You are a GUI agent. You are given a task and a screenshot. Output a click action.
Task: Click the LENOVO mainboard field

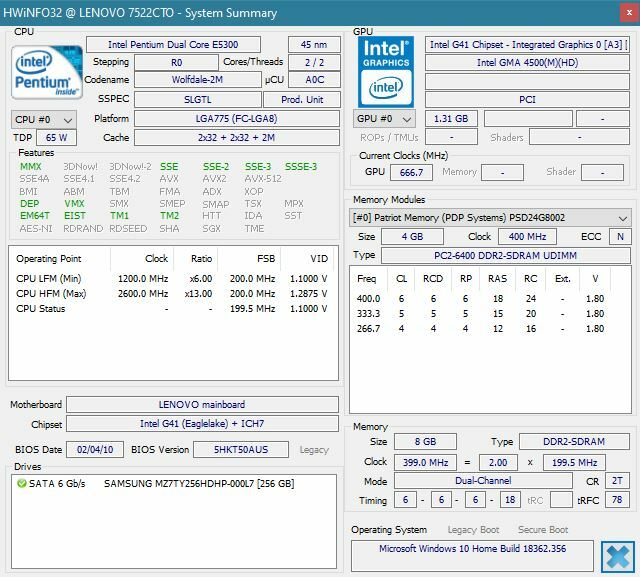coord(205,404)
